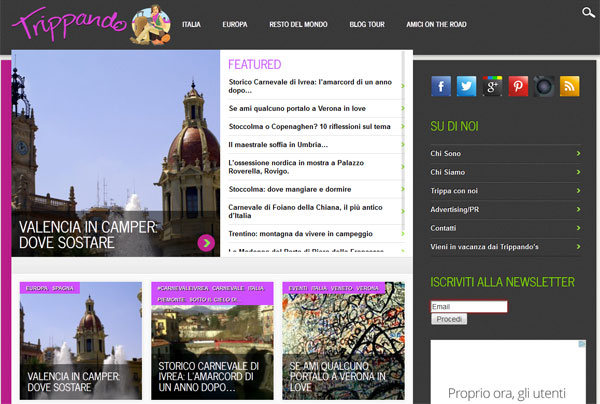Click the traveler illustration beside the logo
The image size is (600, 404).
coord(151,25)
